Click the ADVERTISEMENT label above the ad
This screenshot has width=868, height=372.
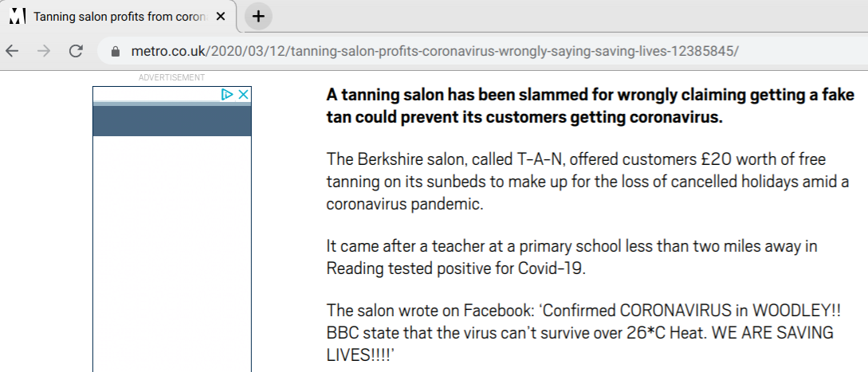coord(171,77)
